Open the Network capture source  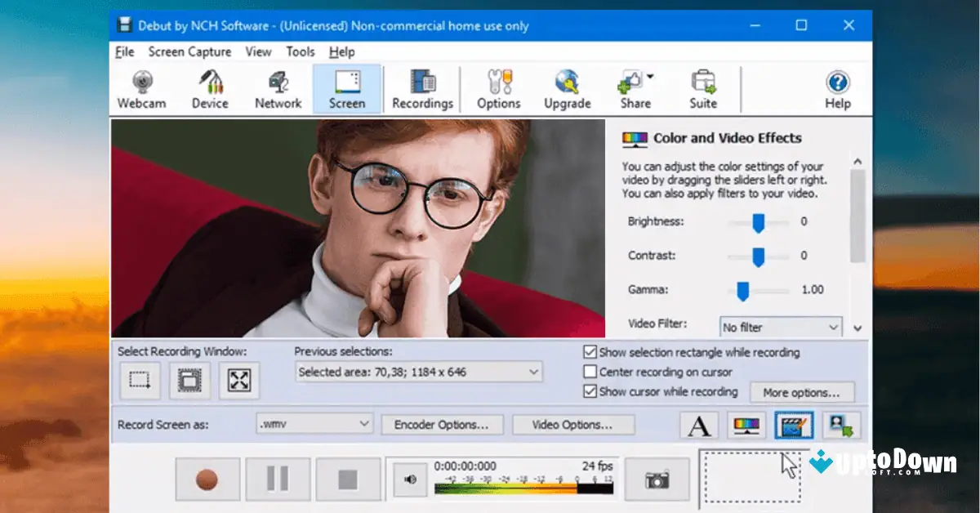[278, 88]
